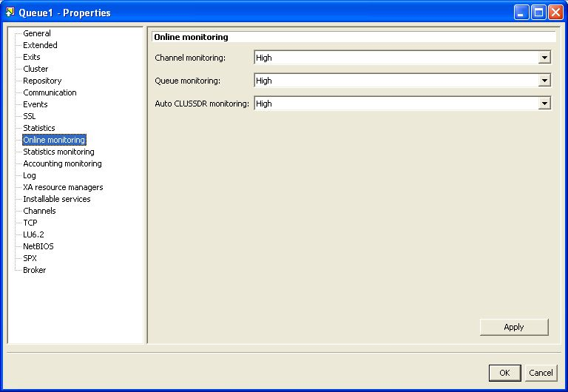Screen dimensions: 568x392
Task: Open the Broker page
Action: click(x=35, y=270)
